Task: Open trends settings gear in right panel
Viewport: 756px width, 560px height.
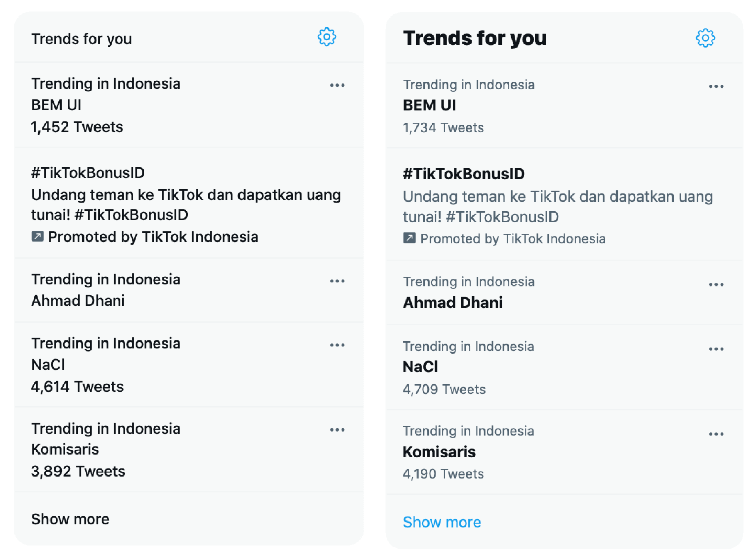Action: coord(705,38)
